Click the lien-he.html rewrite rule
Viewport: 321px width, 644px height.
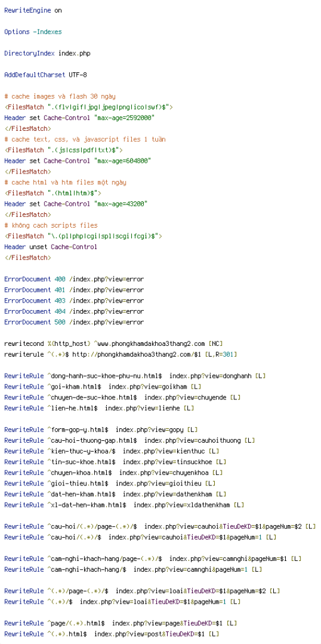click(x=99, y=408)
